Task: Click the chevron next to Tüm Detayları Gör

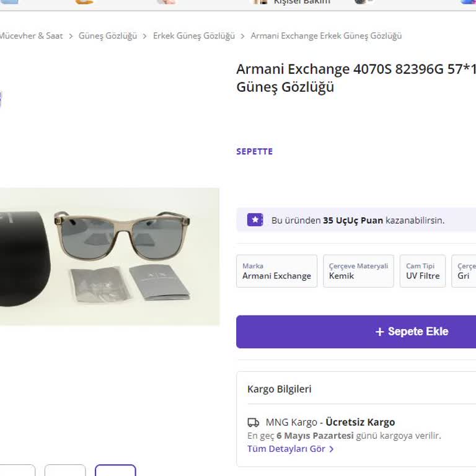Action: coord(332,449)
